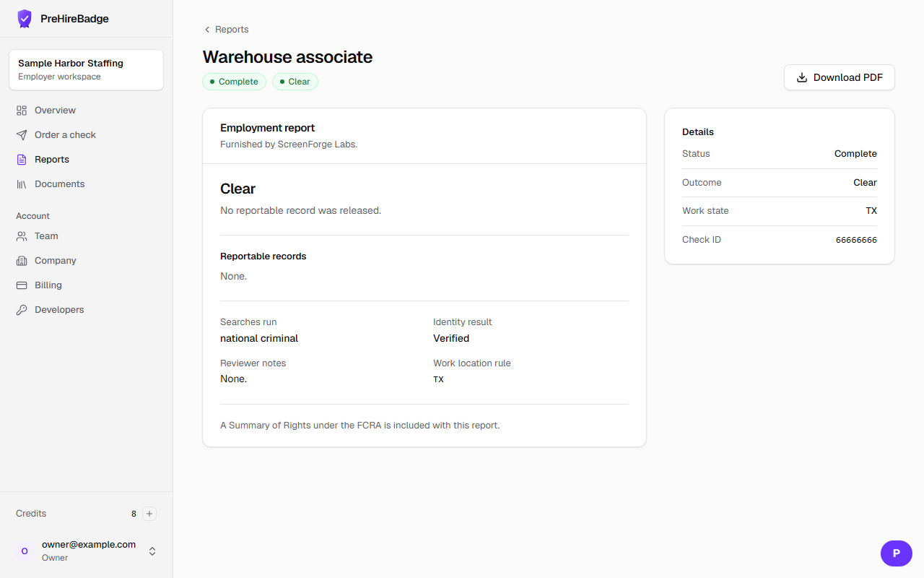Click the download icon on Download PDF
924x578 pixels.
point(802,77)
